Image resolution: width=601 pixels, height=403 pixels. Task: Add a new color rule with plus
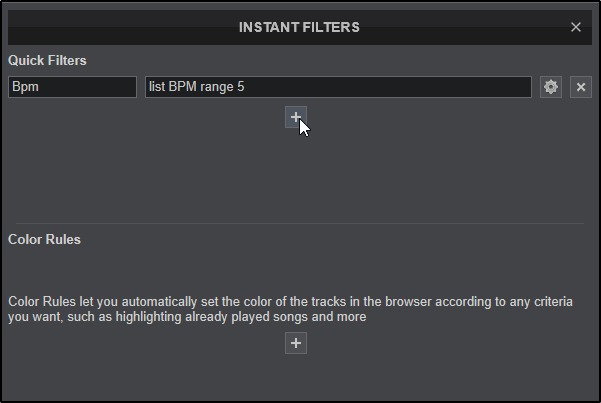coord(296,343)
